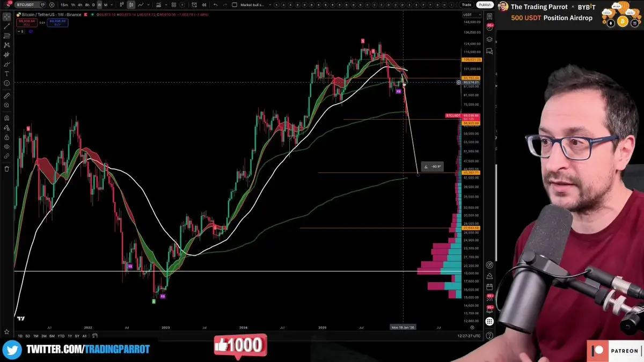Select the 5D date range

pyautogui.click(x=28, y=336)
